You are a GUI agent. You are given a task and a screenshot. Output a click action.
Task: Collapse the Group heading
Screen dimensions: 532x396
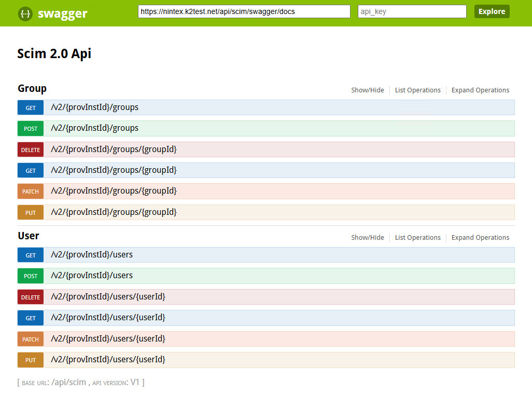(x=32, y=89)
